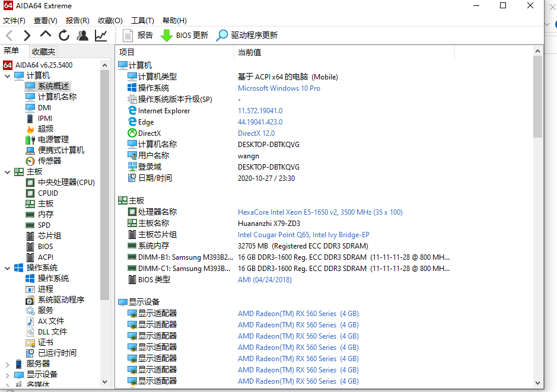Select the Huananzhi X79-ZD3 value

269,224
